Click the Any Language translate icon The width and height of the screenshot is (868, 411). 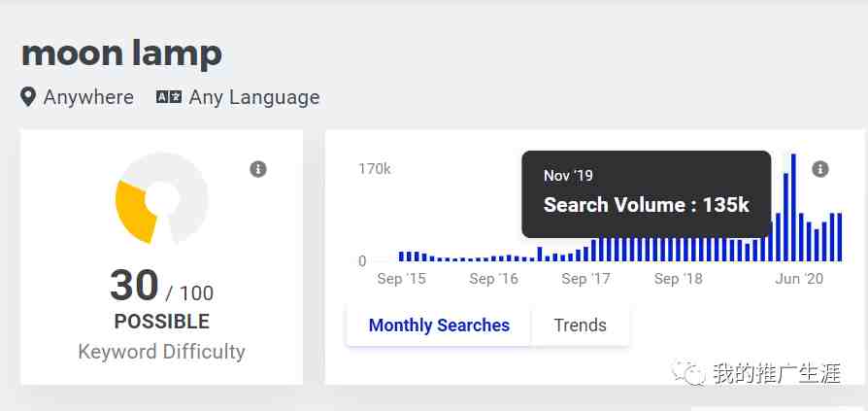pos(169,97)
